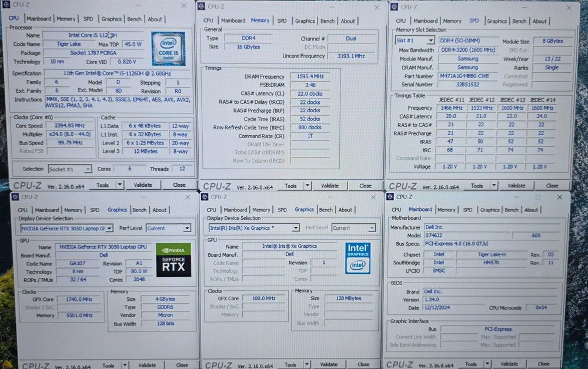588x369 pixels.
Task: Click the Close button in the Intel Iris Graphics window
Action: click(363, 364)
